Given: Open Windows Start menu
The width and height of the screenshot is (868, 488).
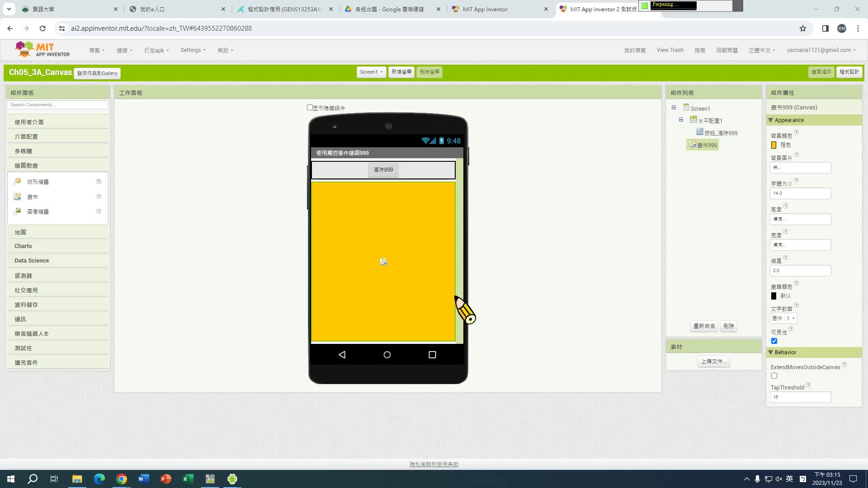Looking at the screenshot, I should pos(11,479).
